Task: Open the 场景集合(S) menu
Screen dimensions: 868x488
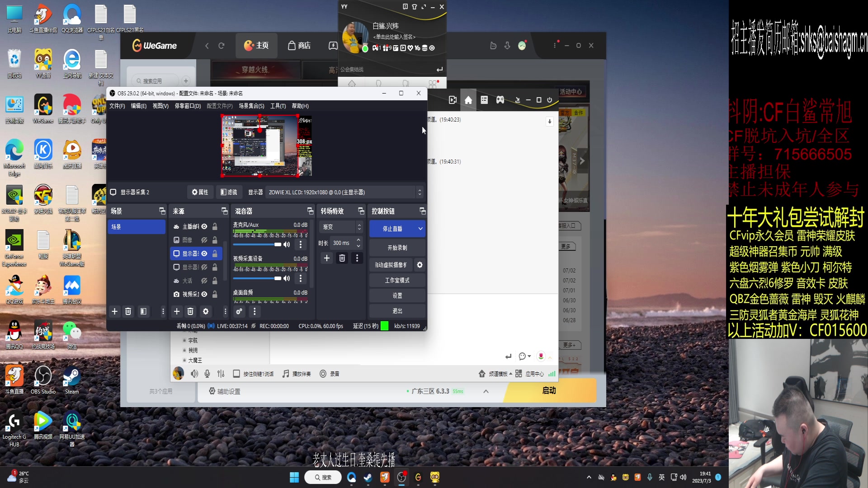Action: pyautogui.click(x=251, y=106)
